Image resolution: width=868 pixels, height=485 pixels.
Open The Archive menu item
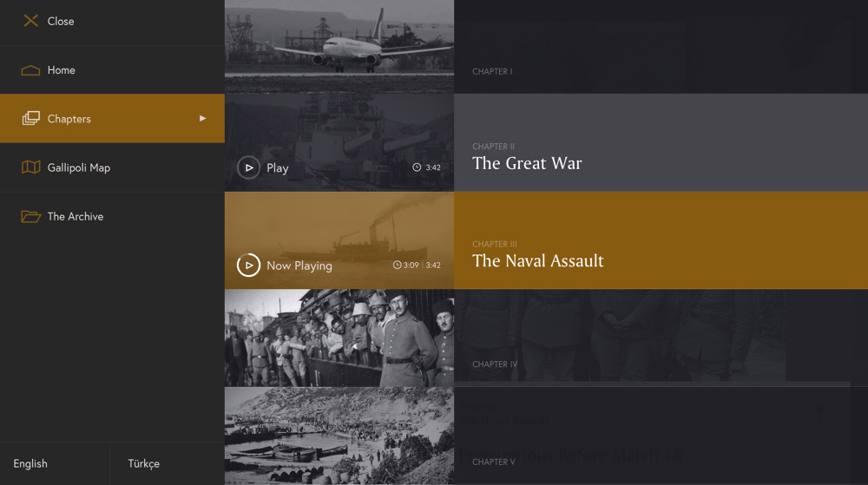76,217
